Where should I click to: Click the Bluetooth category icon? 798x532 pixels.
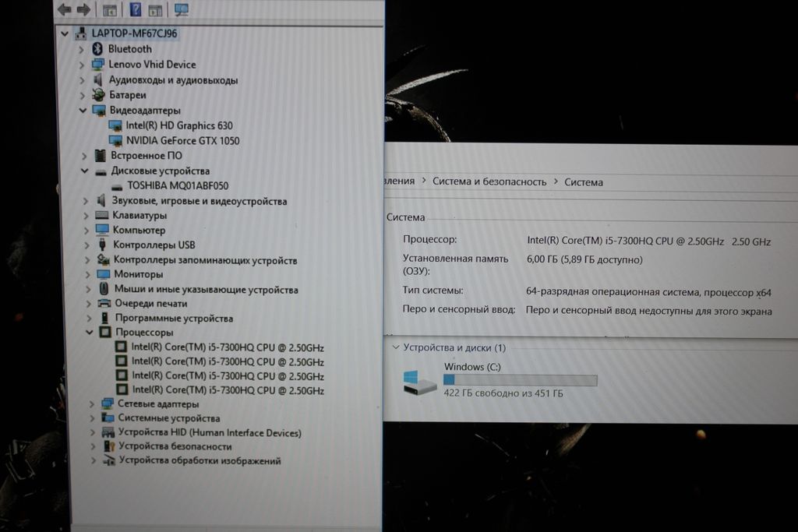(97, 49)
